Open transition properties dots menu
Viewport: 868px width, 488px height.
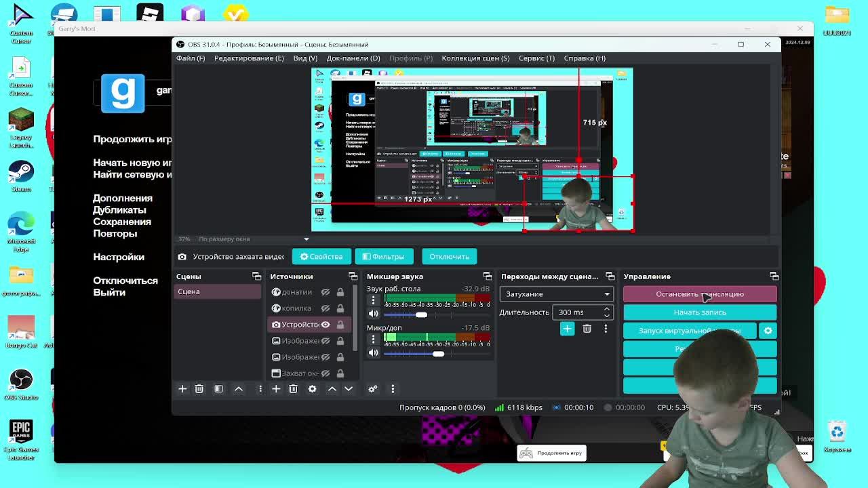(x=606, y=329)
